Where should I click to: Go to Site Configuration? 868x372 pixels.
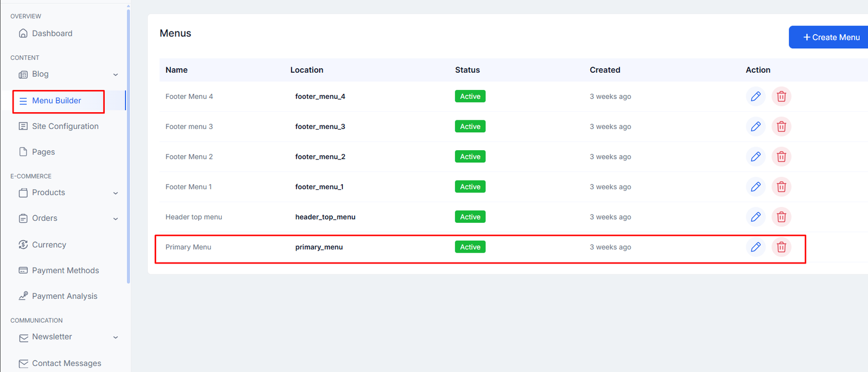pos(65,126)
